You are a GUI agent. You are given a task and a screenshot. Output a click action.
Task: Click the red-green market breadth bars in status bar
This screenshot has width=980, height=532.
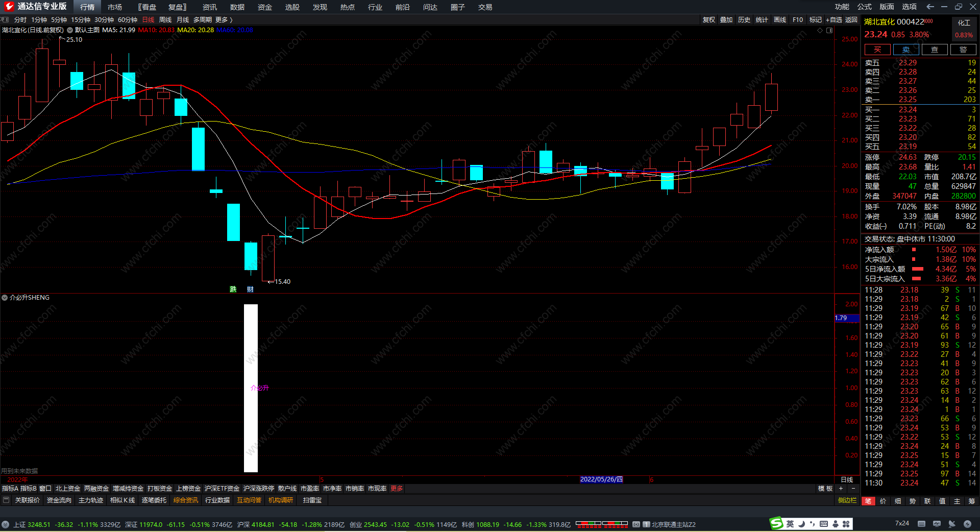[602, 524]
